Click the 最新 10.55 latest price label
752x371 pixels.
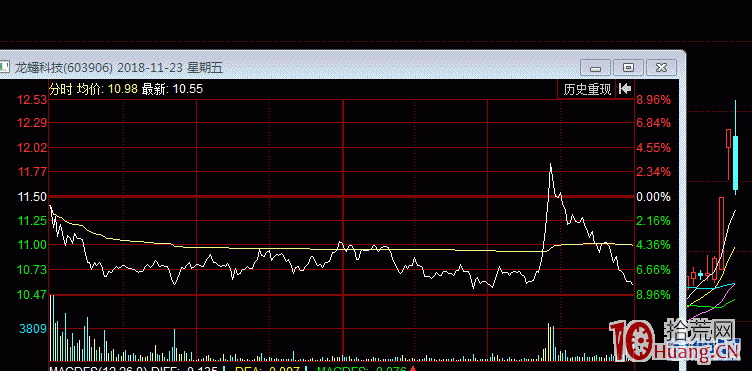[x=173, y=89]
